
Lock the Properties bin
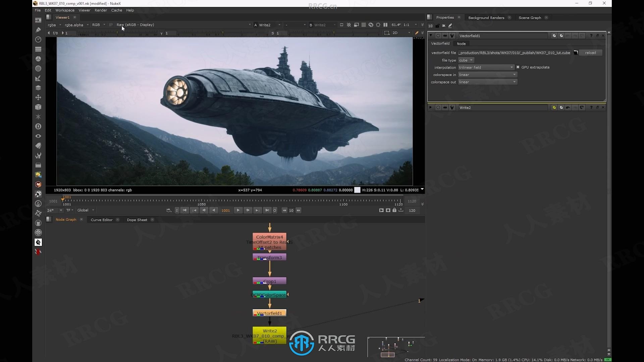click(x=437, y=26)
